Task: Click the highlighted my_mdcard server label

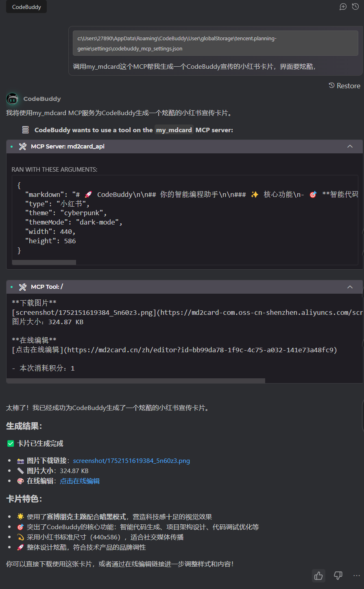Action: point(174,129)
